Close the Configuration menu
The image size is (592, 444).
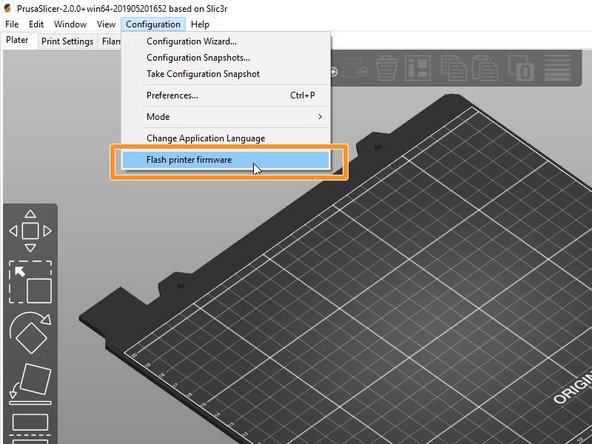pyautogui.click(x=153, y=24)
